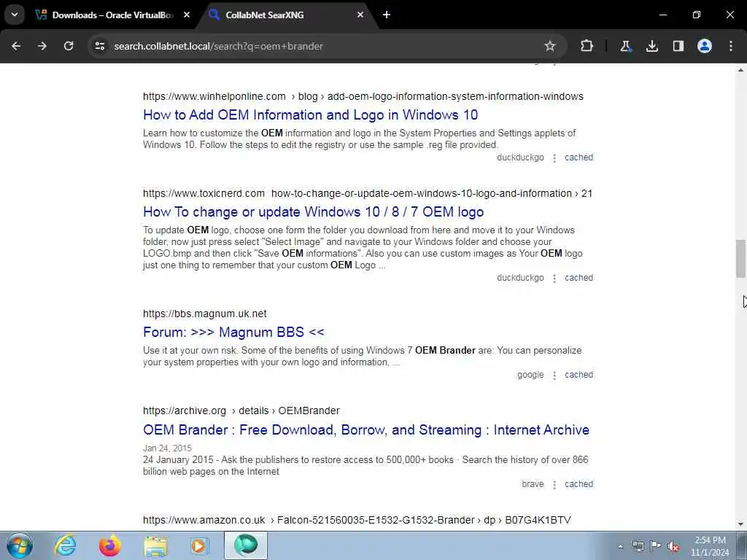Open a new browser tab
747x560 pixels.
tap(387, 15)
